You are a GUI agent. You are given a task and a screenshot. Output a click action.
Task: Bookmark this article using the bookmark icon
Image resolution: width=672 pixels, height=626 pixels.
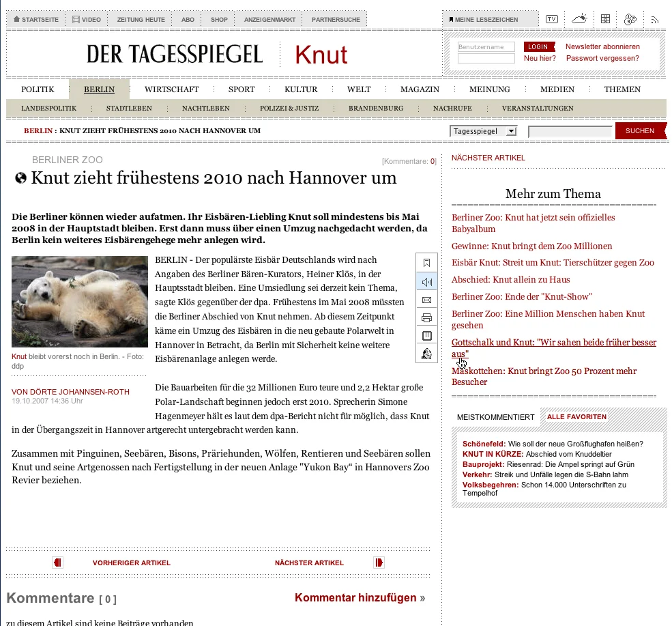426,262
